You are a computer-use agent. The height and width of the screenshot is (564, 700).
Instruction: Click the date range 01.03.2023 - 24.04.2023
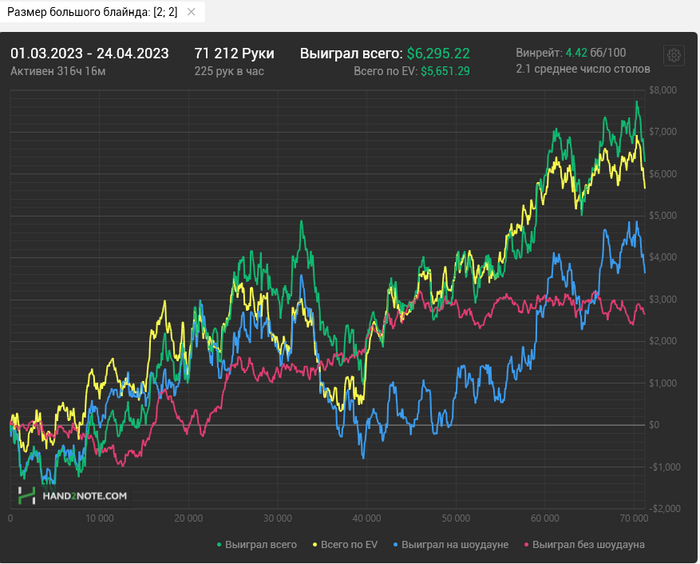coord(90,54)
